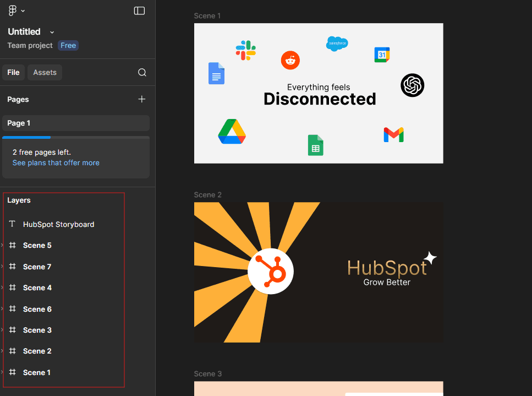This screenshot has height=396, width=532.
Task: Select the Slack logo in Scene 1
Action: 246,50
